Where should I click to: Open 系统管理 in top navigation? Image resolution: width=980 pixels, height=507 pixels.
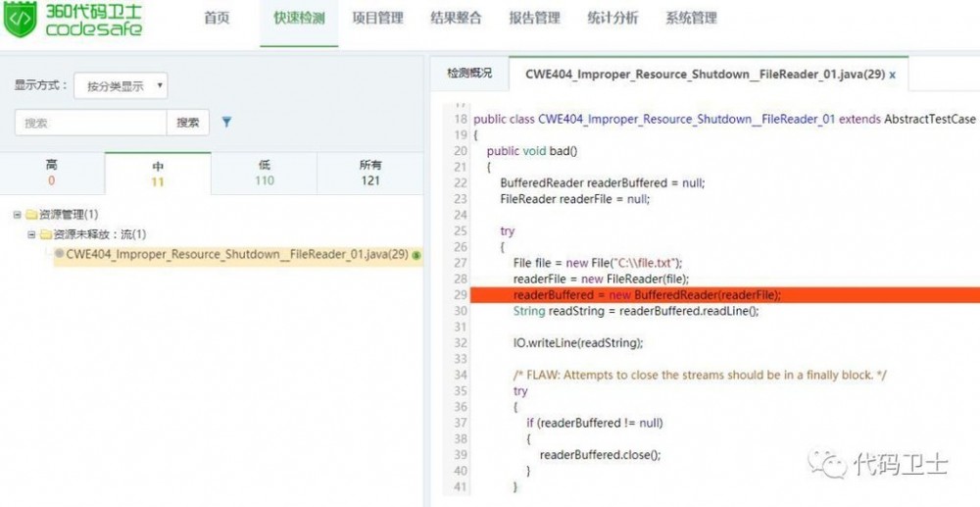(691, 18)
